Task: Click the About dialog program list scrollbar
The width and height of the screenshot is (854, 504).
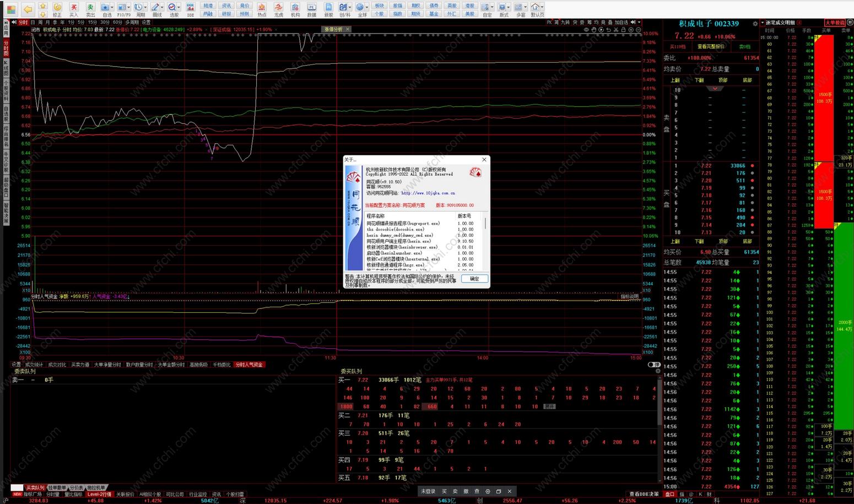Action: click(485, 224)
